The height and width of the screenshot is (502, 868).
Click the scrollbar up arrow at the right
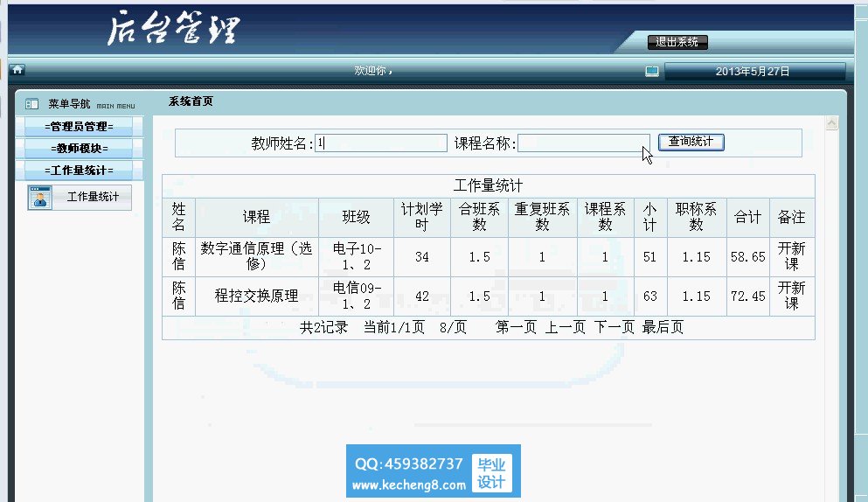pos(831,123)
